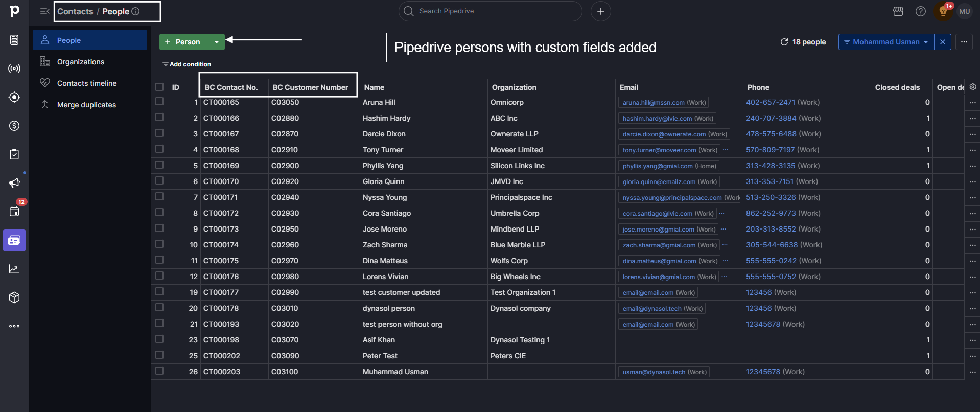Open the list more options three-dots button
The width and height of the screenshot is (980, 412).
[x=964, y=42]
